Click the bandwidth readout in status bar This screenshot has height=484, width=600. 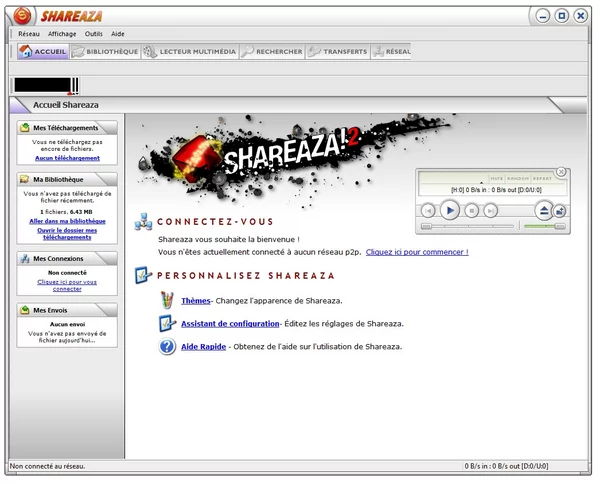coord(506,466)
